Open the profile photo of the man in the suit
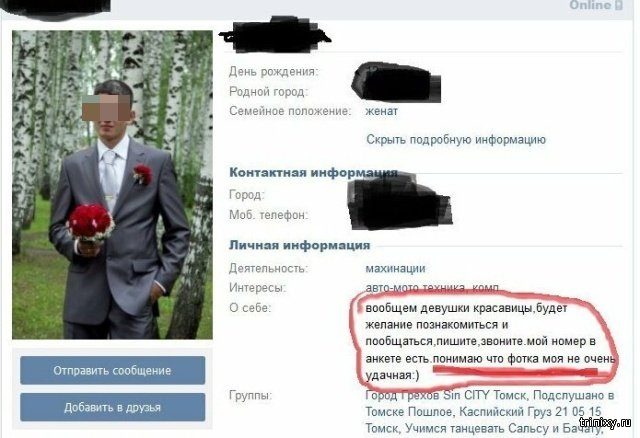The height and width of the screenshot is (438, 640). (x=112, y=185)
